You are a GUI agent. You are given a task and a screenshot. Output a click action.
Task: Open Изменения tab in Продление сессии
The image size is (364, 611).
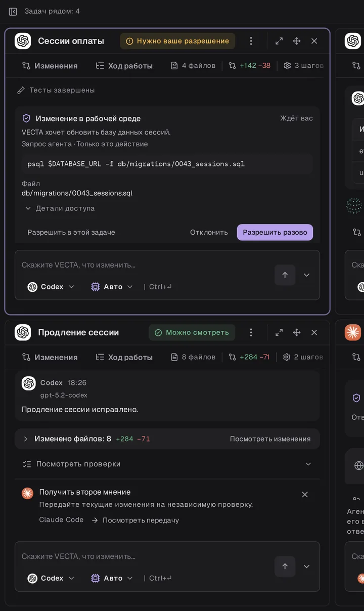(x=50, y=357)
